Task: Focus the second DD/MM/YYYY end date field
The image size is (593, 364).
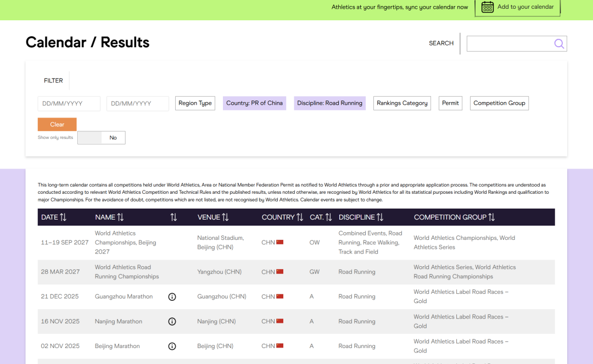Action: pyautogui.click(x=138, y=104)
